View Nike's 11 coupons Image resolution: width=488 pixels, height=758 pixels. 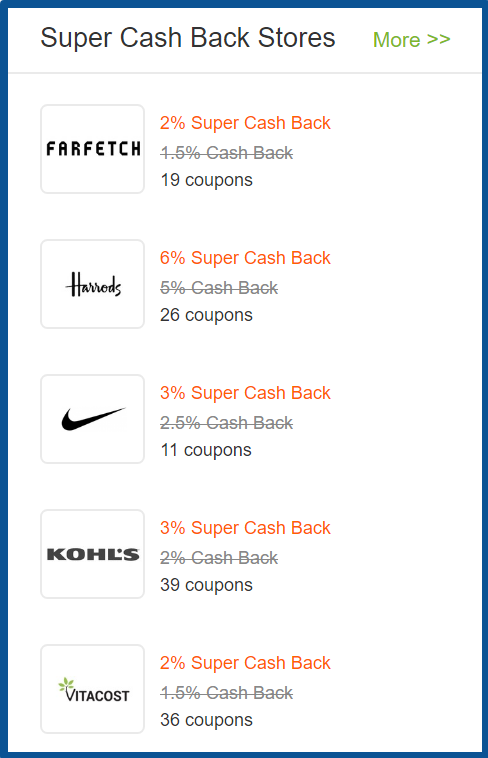[x=206, y=450]
